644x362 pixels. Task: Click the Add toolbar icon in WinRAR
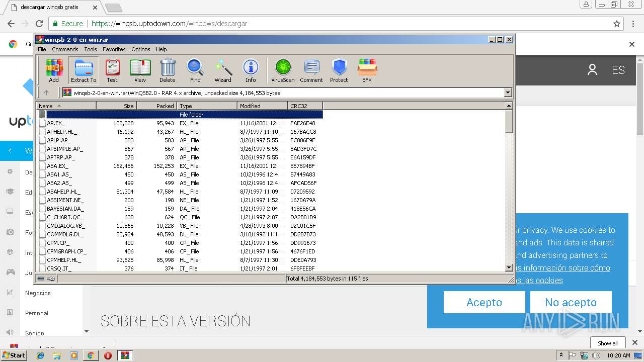pos(54,70)
